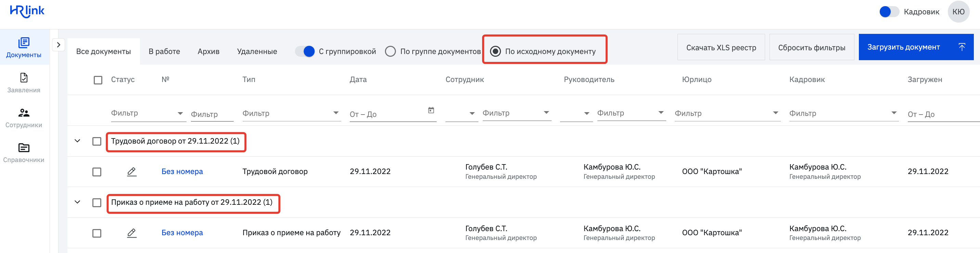Click the Юрлицо column header
This screenshot has height=253, width=980.
point(697,79)
